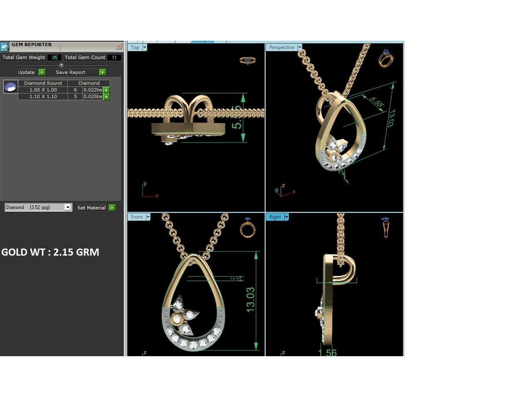This screenshot has width=532, height=399.
Task: Click the GOLD WT : 2.15 GRM text
Action: (50, 252)
